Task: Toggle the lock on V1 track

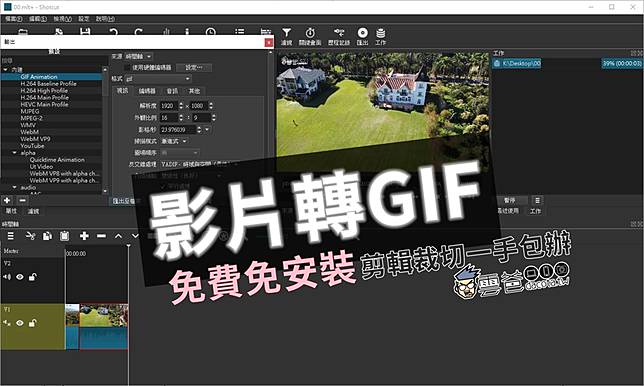Action: [32, 323]
